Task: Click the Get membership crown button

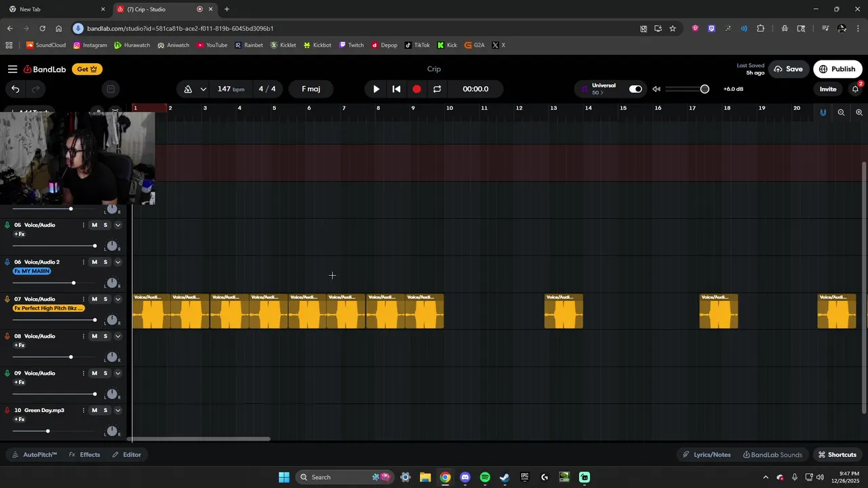Action: click(x=87, y=69)
